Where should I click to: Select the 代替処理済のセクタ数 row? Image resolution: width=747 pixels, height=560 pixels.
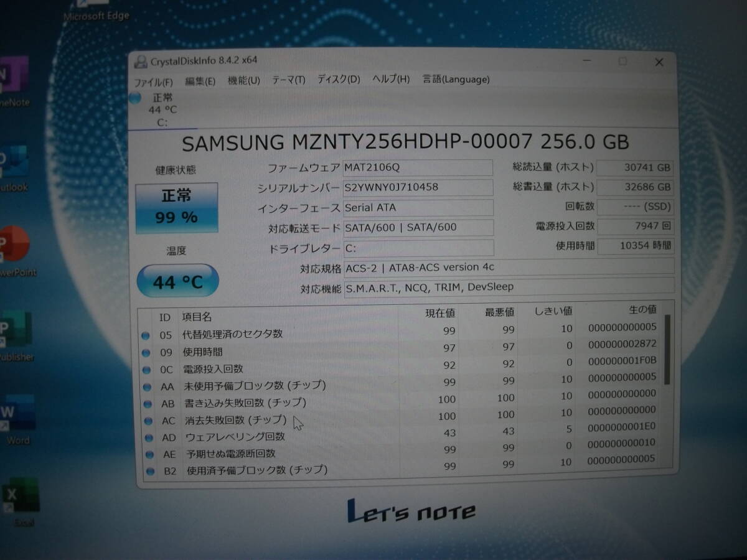pyautogui.click(x=402, y=332)
